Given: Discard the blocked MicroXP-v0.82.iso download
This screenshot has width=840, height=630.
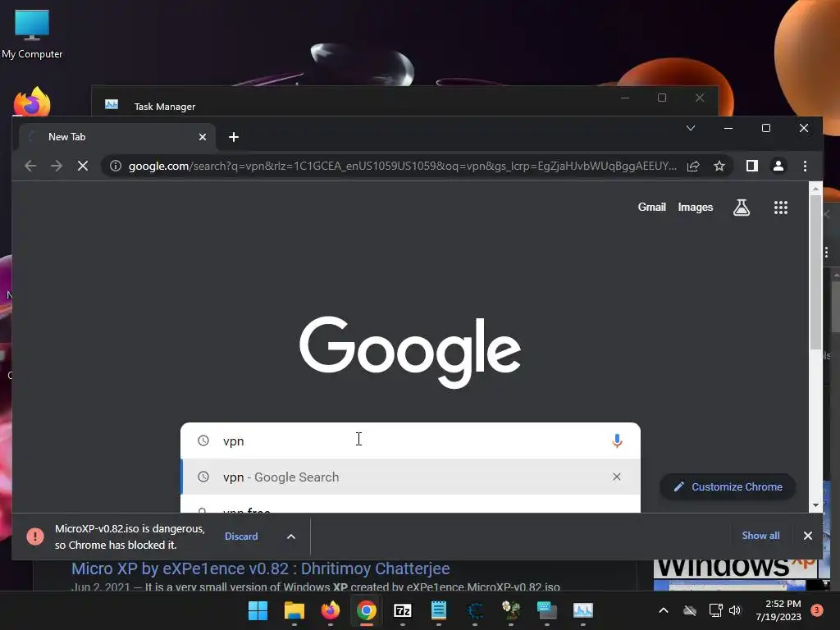Looking at the screenshot, I should [x=241, y=536].
